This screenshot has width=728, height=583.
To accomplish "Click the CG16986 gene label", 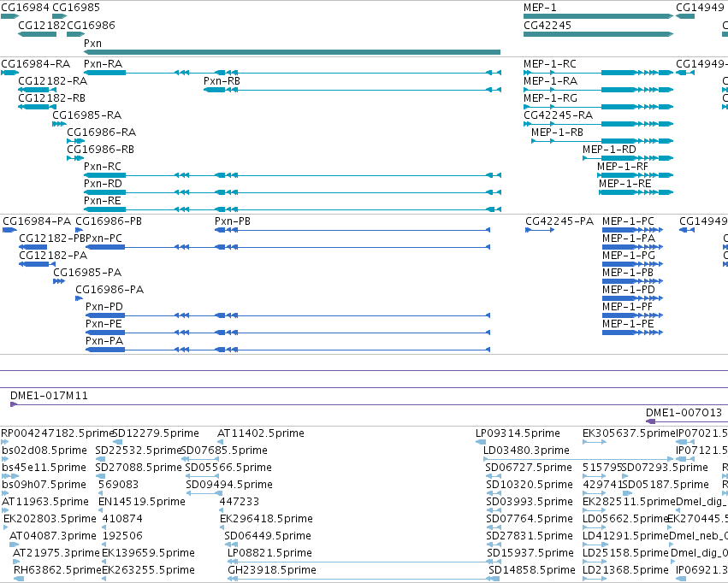I will pyautogui.click(x=91, y=26).
